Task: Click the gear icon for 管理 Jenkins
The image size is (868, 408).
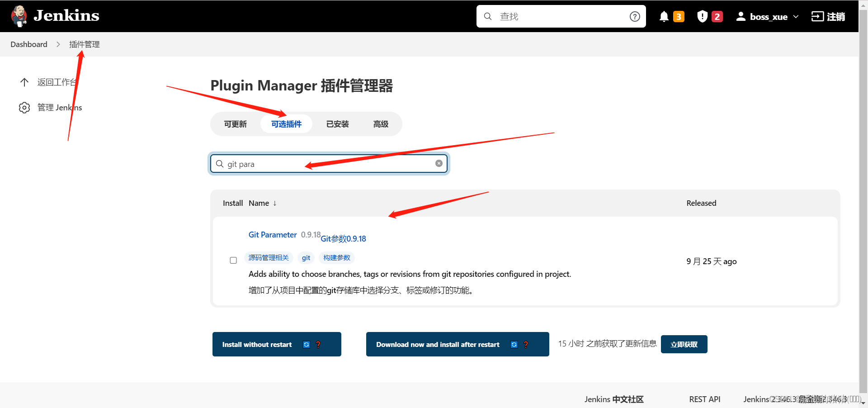Action: point(24,108)
